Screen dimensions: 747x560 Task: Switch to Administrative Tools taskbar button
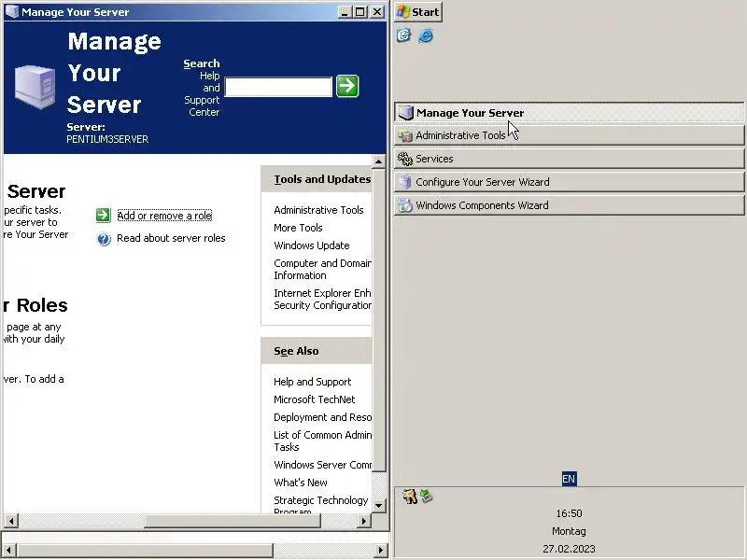click(569, 135)
